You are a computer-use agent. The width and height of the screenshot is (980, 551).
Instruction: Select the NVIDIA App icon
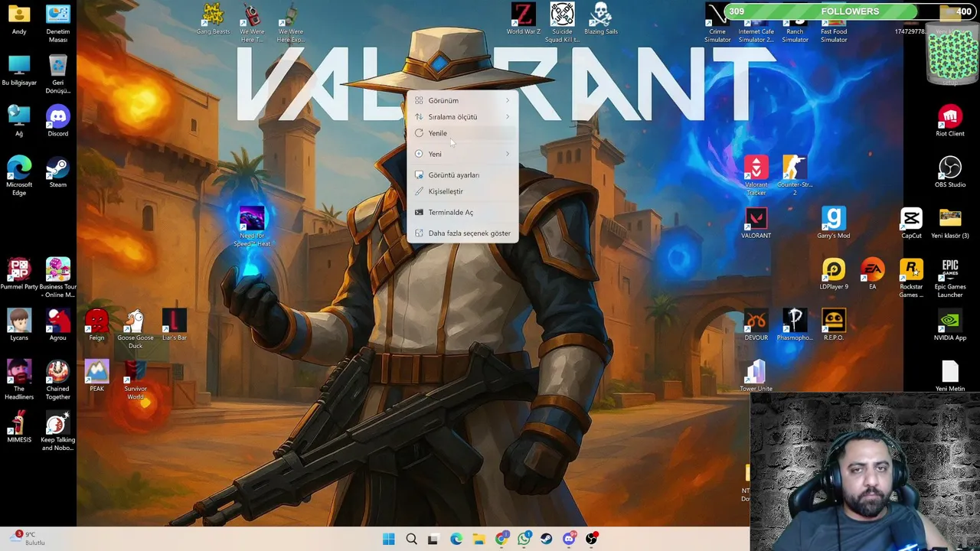point(950,326)
